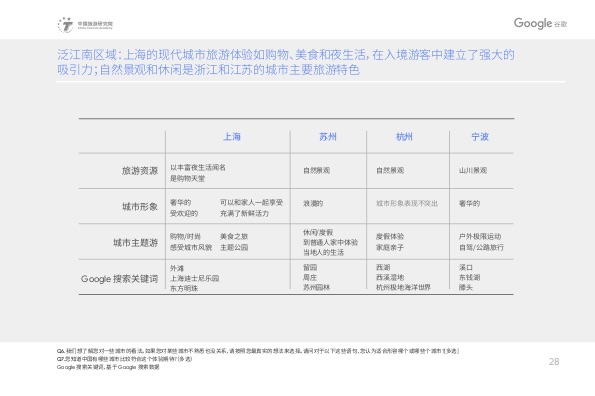Image resolution: width=595 pixels, height=396 pixels.
Task: Click the keyword 周庄
Action: pyautogui.click(x=310, y=278)
